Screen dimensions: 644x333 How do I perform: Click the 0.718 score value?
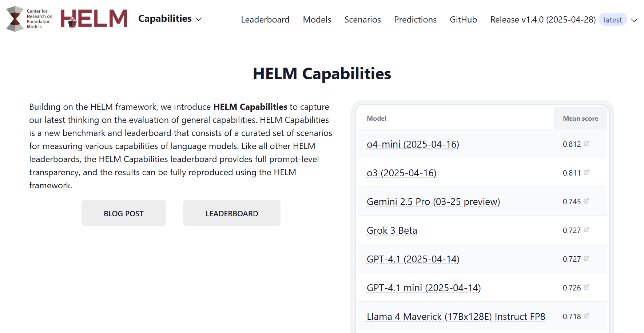(572, 317)
